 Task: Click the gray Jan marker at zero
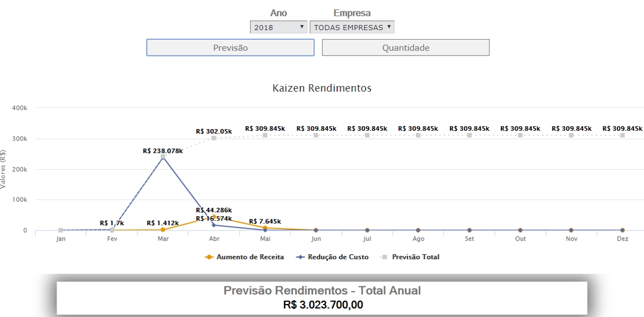coord(61,230)
